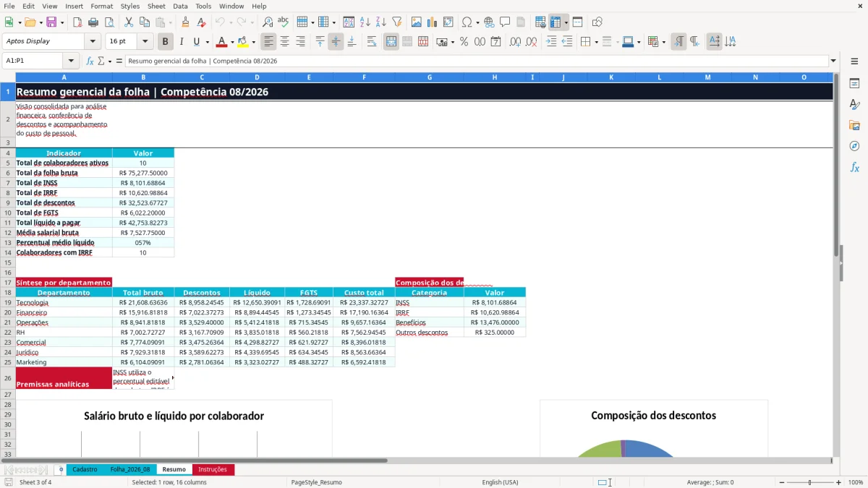The height and width of the screenshot is (488, 868).
Task: Insert an image
Action: [x=417, y=22]
